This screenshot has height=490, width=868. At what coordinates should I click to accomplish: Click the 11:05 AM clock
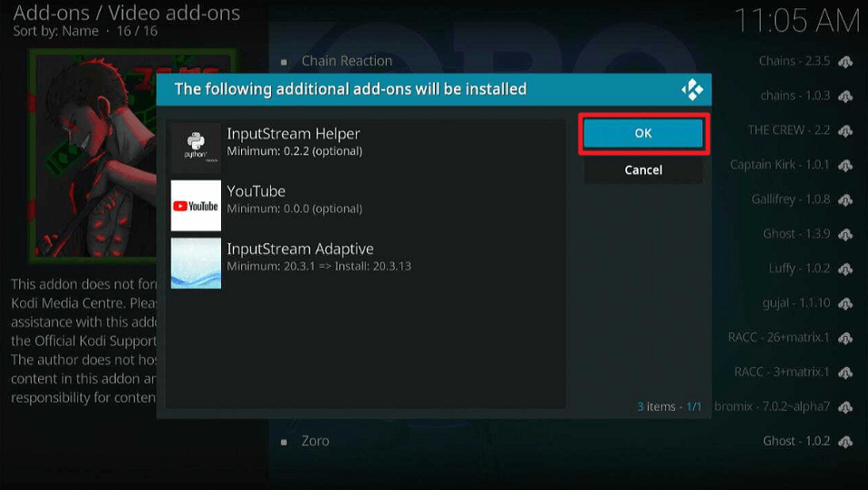point(797,21)
